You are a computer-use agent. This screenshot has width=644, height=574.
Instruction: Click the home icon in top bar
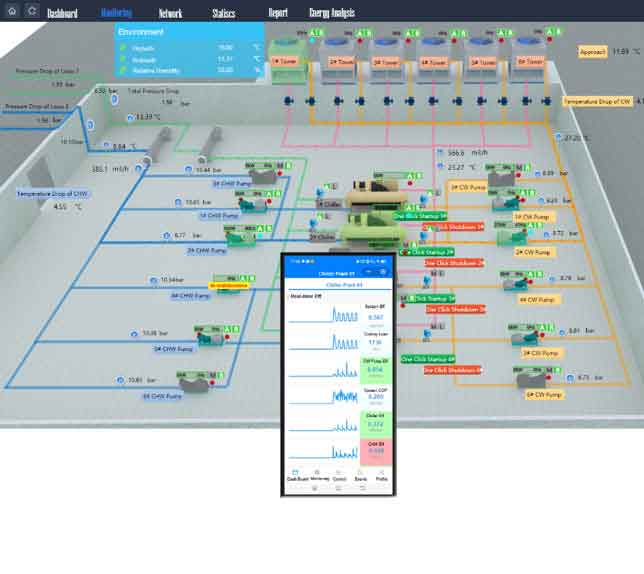coord(12,11)
